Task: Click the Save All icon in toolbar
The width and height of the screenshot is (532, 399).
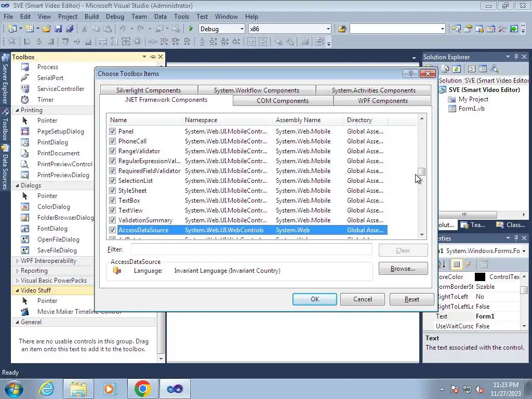Action: [70, 29]
